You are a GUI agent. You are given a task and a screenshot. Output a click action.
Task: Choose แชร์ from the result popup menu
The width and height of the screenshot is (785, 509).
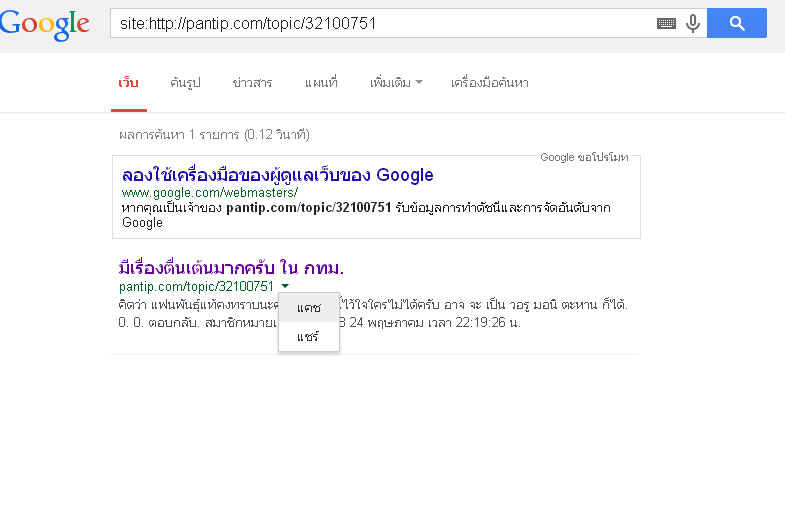(x=307, y=336)
